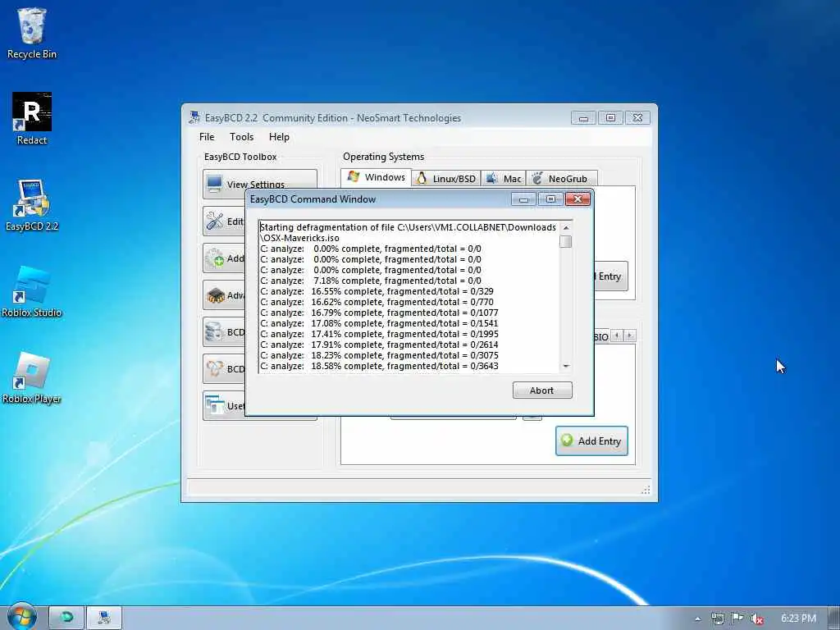Open the Recycle Bin desktop icon
The height and width of the screenshot is (630, 840).
coord(32,33)
